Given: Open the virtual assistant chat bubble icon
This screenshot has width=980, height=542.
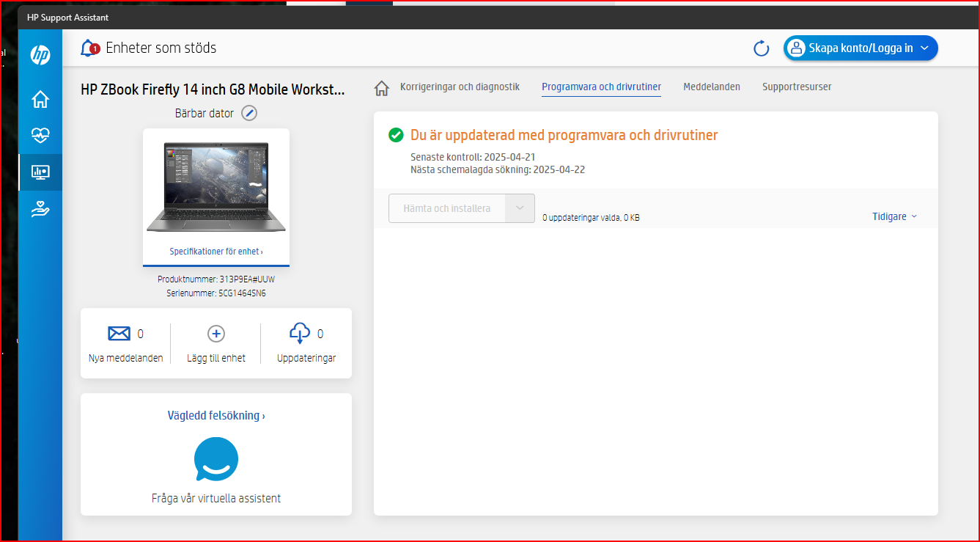Looking at the screenshot, I should click(x=216, y=459).
